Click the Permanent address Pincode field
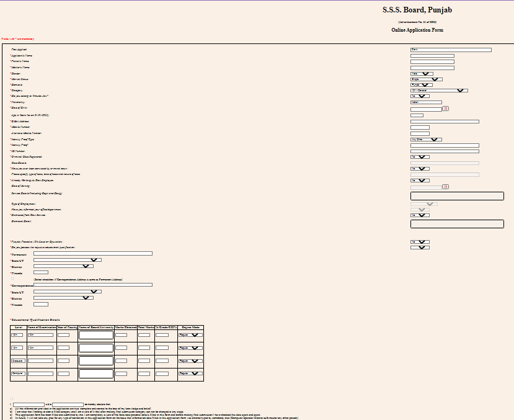The height and width of the screenshot is (420, 514). pyautogui.click(x=41, y=272)
